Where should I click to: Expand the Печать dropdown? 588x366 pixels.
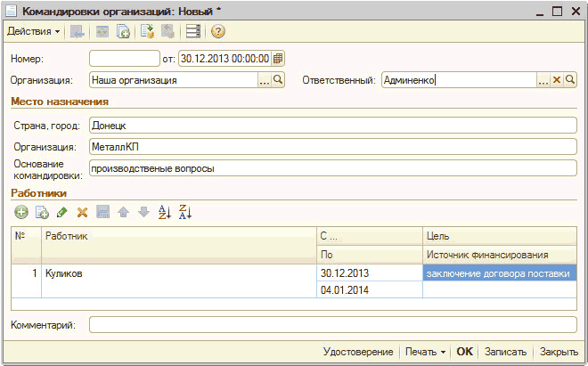point(426,352)
